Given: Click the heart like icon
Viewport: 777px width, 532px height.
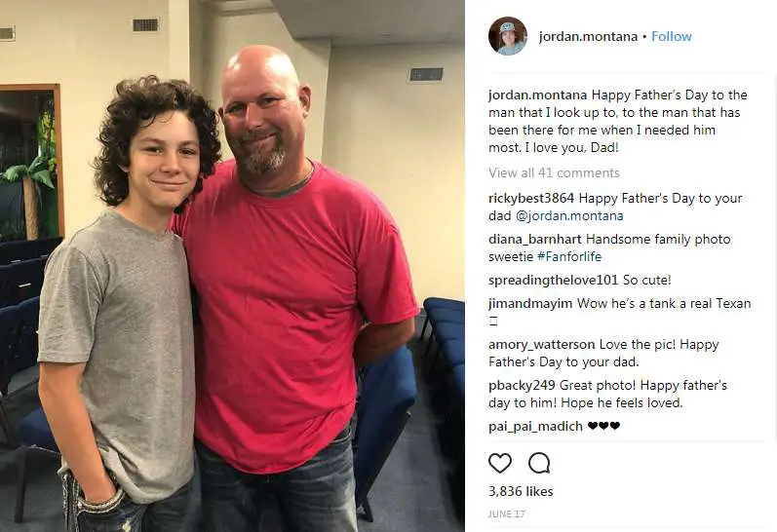Looking at the screenshot, I should [x=500, y=463].
